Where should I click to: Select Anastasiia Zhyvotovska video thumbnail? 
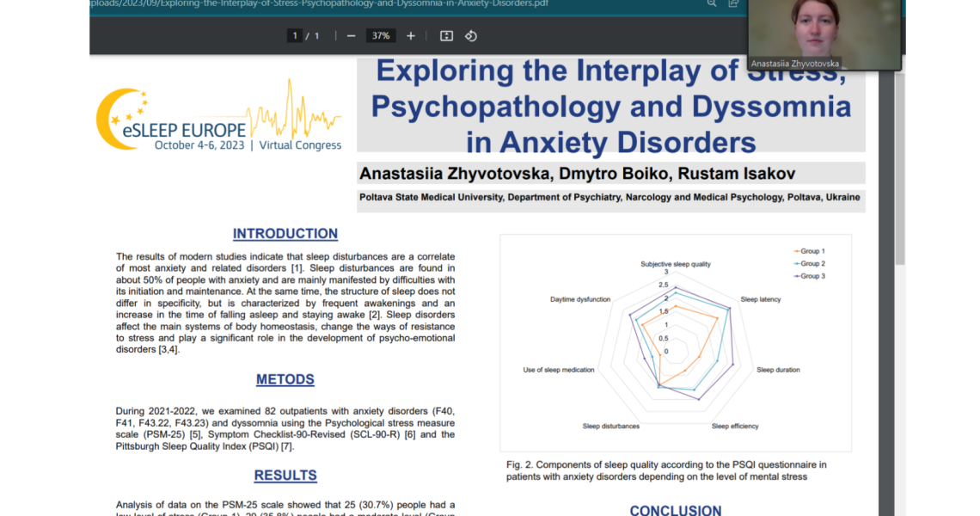824,34
